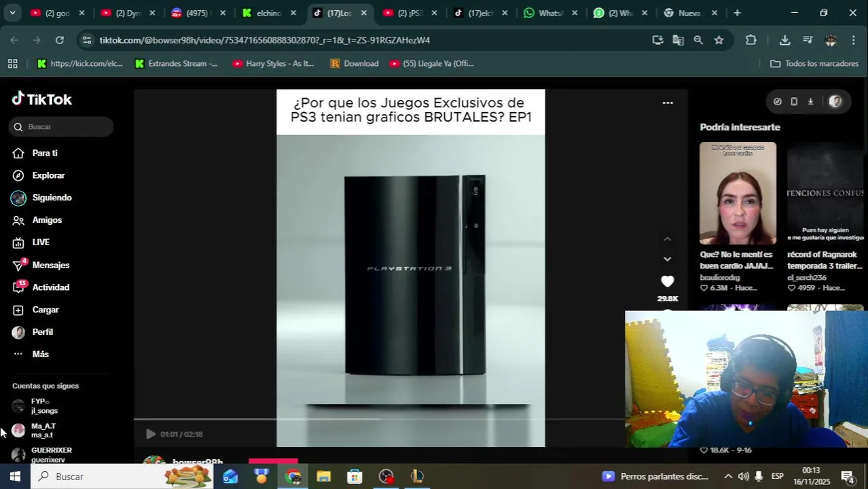868x489 pixels.
Task: Bookmark this page with star icon
Action: pyautogui.click(x=719, y=40)
